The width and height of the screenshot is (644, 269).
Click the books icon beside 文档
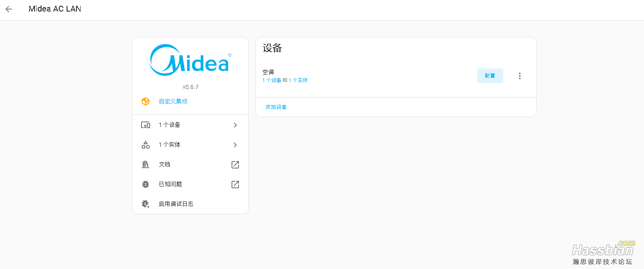click(146, 164)
